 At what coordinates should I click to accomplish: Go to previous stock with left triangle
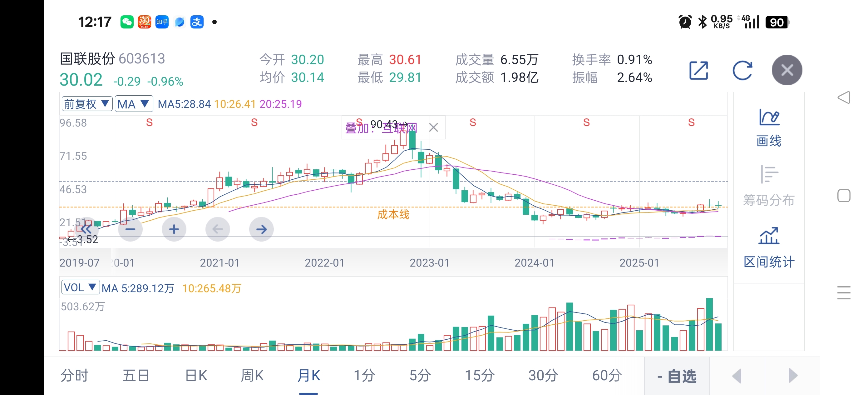pyautogui.click(x=737, y=376)
